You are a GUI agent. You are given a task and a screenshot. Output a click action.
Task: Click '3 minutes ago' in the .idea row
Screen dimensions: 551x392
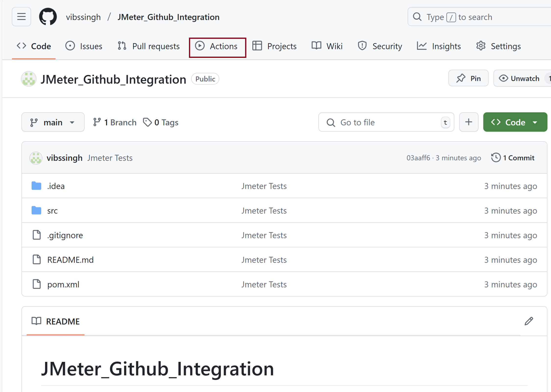tap(511, 186)
